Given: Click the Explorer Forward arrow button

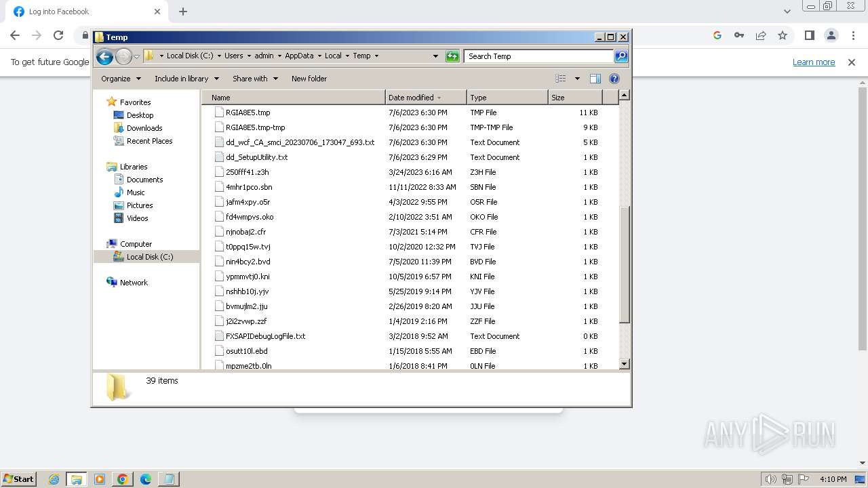Looking at the screenshot, I should [x=123, y=56].
